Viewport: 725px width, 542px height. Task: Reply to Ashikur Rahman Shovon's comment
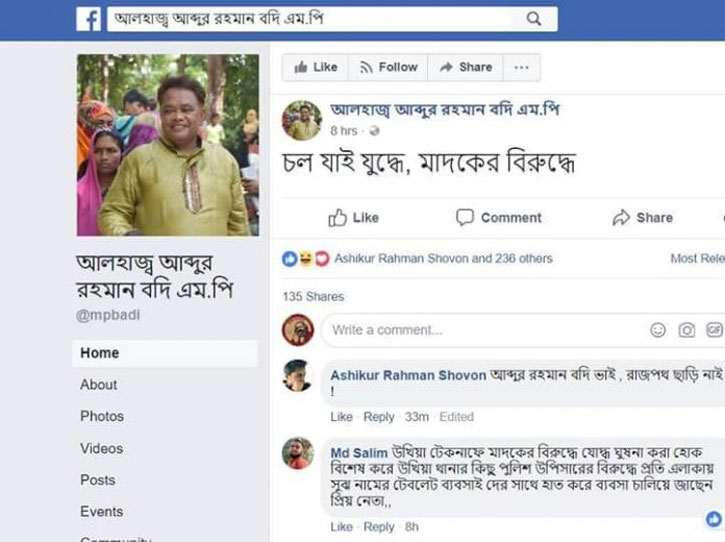[379, 417]
